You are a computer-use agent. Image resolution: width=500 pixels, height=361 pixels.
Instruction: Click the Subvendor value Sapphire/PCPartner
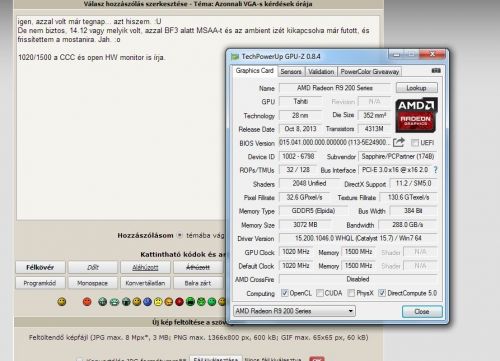tap(397, 156)
